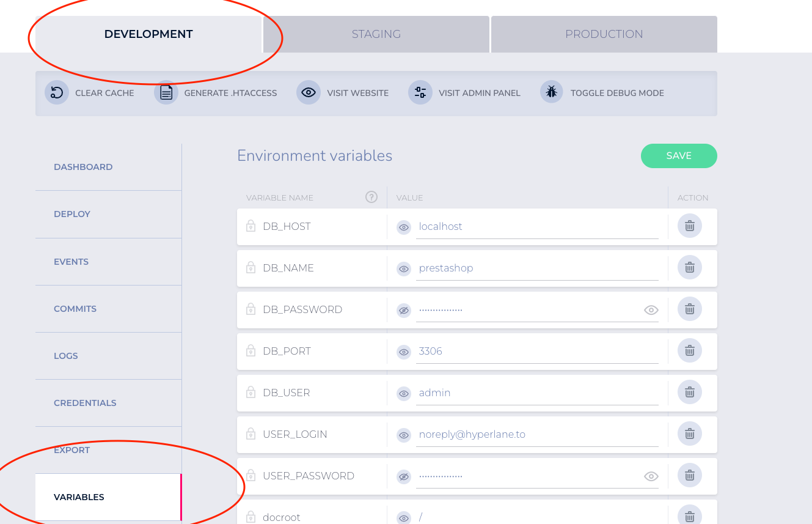Delete the DB_HOST variable via trash icon
This screenshot has width=812, height=524.
tap(690, 226)
